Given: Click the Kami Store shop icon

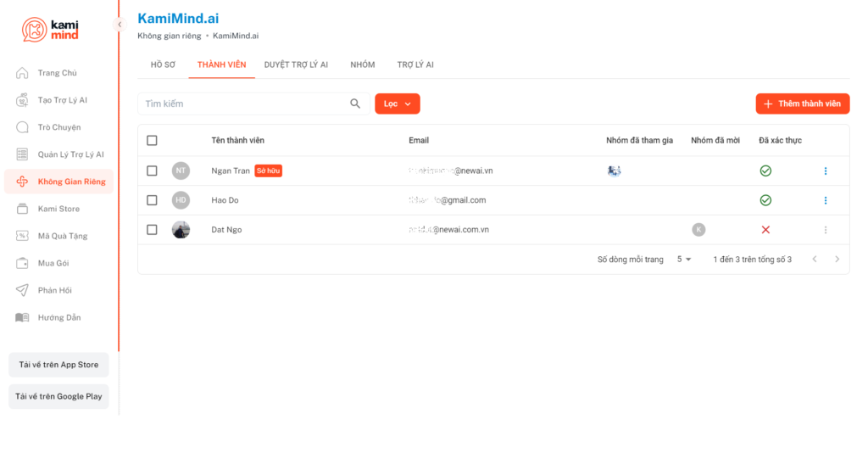Looking at the screenshot, I should click(x=22, y=208).
